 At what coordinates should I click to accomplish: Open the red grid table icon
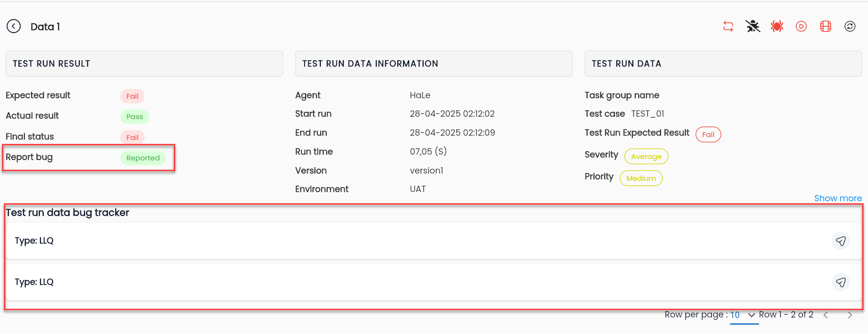tap(826, 26)
